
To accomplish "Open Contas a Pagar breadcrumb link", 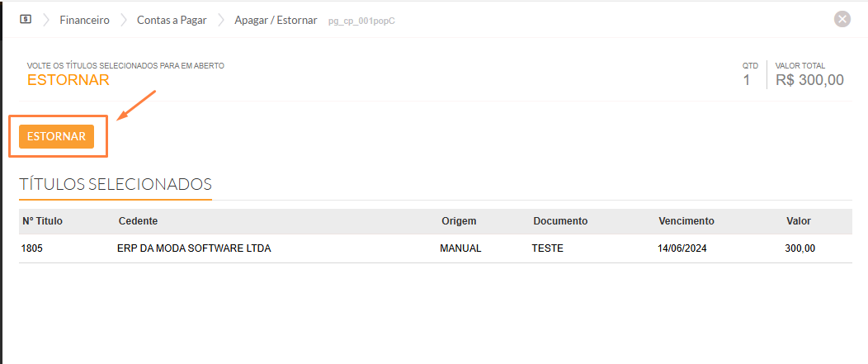I will 172,20.
